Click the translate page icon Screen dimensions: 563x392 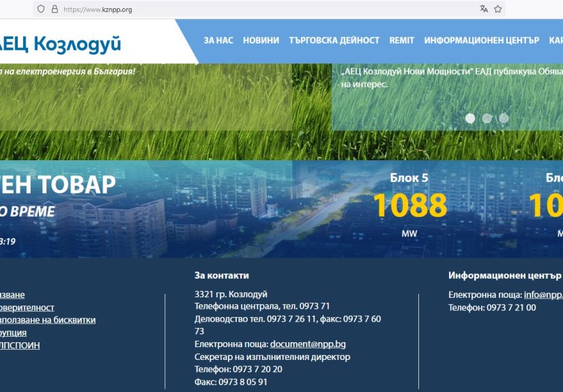[x=484, y=9]
